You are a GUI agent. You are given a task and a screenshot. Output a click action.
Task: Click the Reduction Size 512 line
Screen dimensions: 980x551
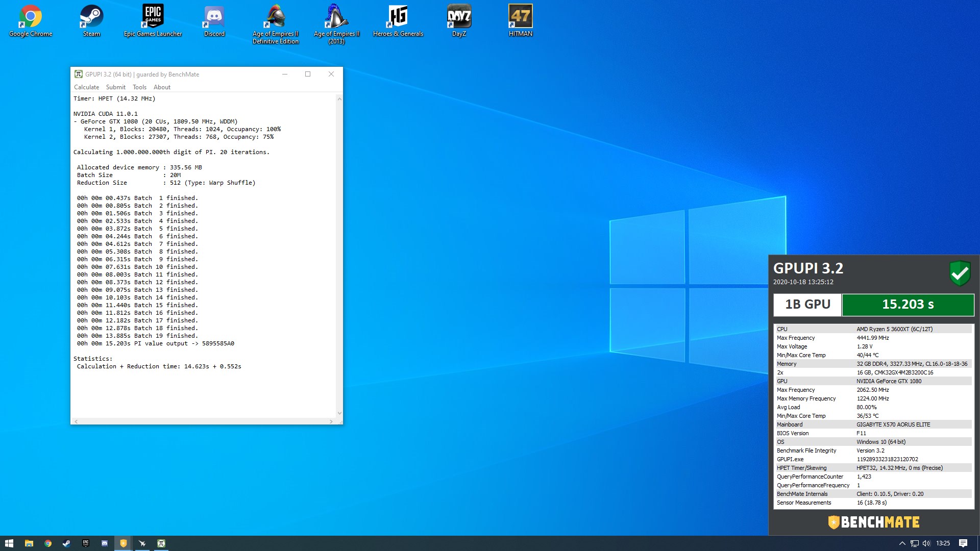[166, 183]
